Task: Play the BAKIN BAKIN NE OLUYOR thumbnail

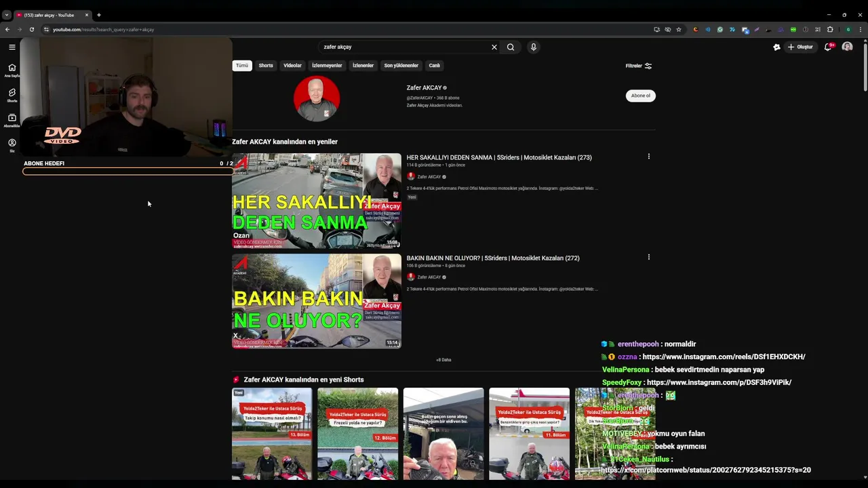Action: click(x=317, y=301)
